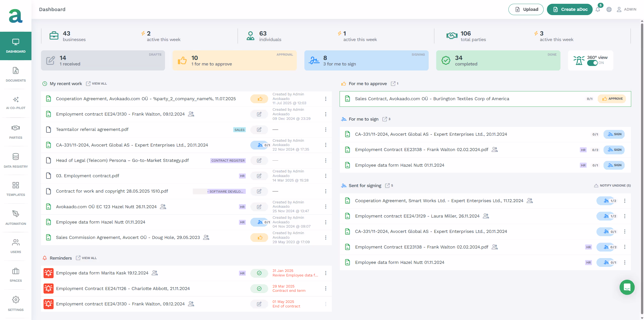The width and height of the screenshot is (644, 320).
Task: Open the notifications bell
Action: [x=598, y=9]
